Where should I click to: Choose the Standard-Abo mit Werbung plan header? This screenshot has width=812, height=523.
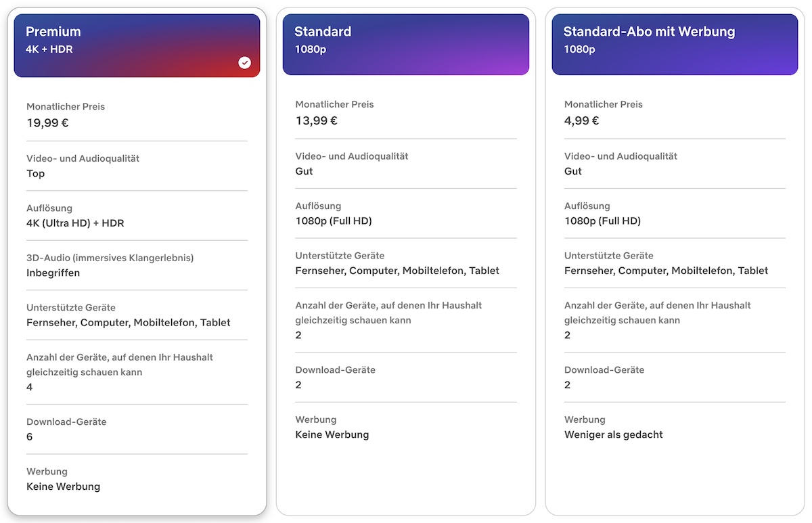(x=675, y=44)
